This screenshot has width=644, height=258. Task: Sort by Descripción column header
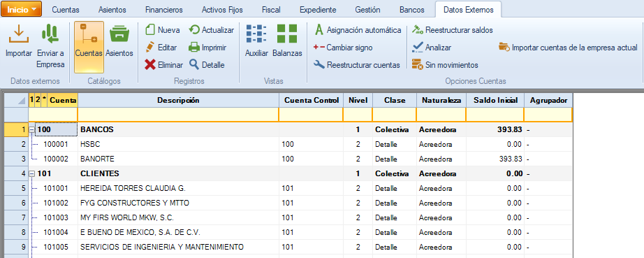(x=178, y=100)
